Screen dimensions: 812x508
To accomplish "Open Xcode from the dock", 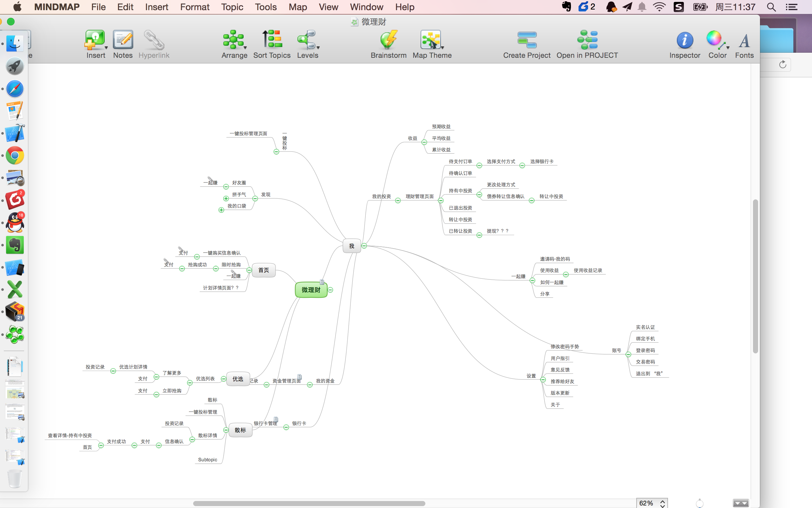I will click(x=15, y=133).
